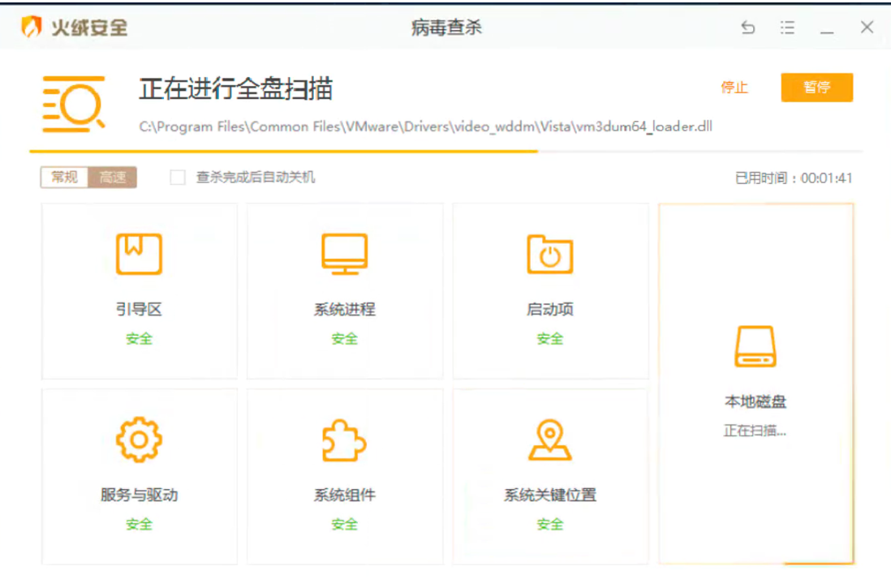The image size is (891, 588).
Task: Select the 系统组件 system components puzzle icon
Action: [344, 439]
